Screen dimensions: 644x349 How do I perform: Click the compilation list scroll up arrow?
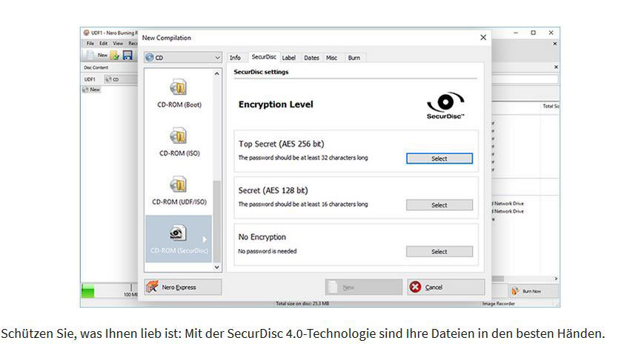217,73
